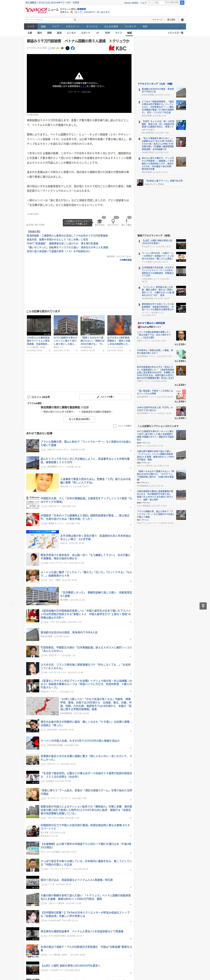Open article 相次ぐ忍び込み 窃盗容疑
The width and height of the screenshot is (210, 980).
point(77,880)
